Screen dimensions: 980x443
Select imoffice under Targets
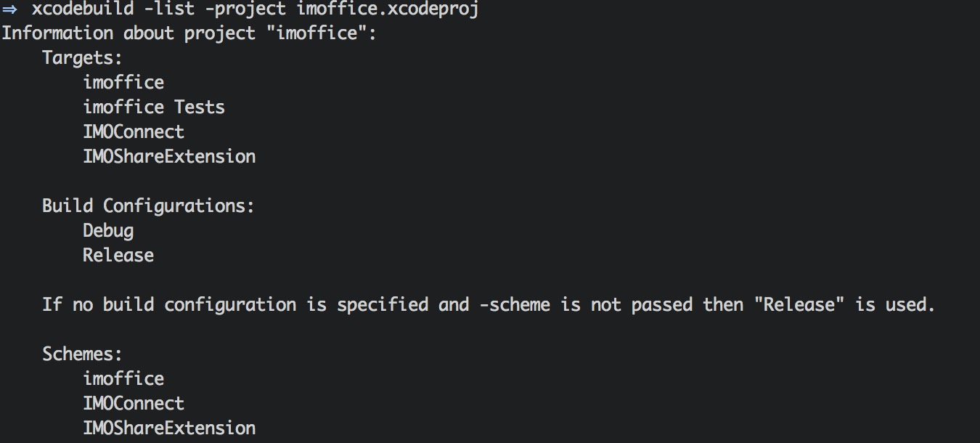123,82
